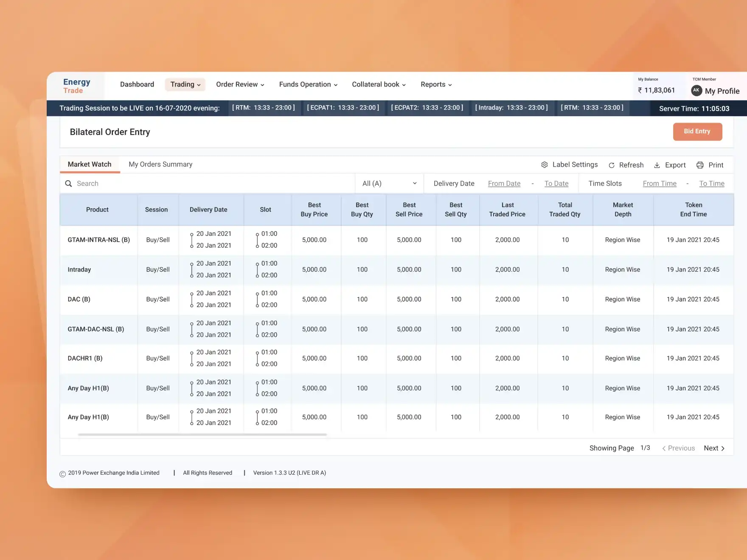Click the Energy Trade logo

[77, 86]
